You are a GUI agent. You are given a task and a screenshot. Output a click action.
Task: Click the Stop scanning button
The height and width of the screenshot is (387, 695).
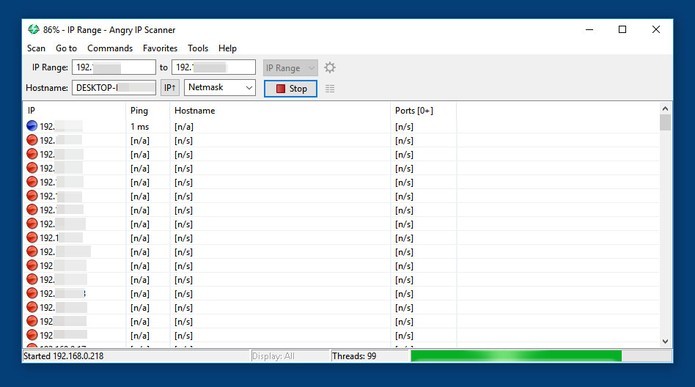(290, 88)
